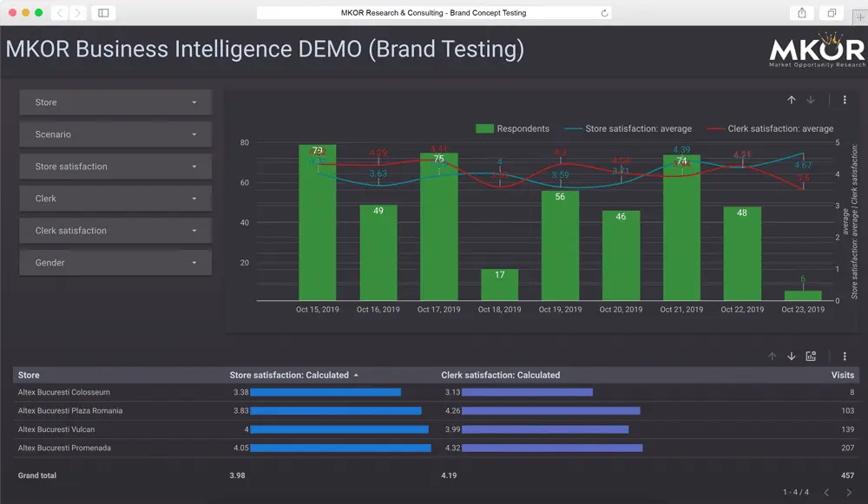Click pagination text 1 - 4 / 4
Viewport: 868px width, 504px height.
click(795, 493)
